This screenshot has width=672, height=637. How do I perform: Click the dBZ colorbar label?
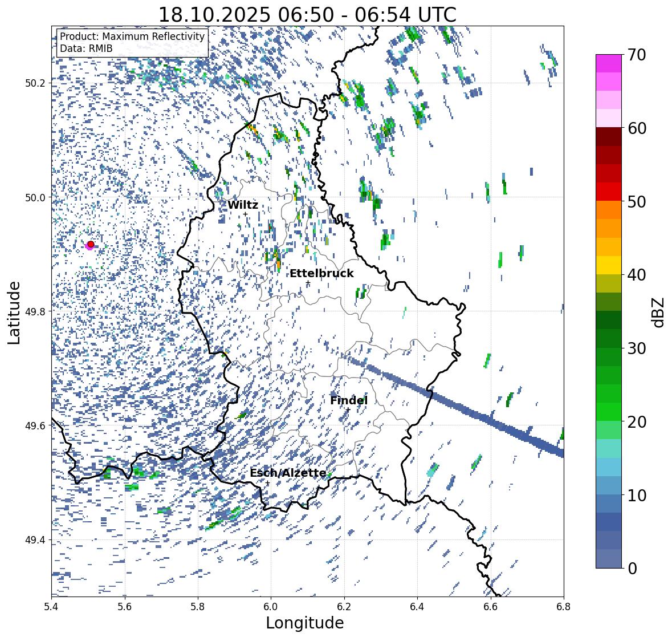(659, 312)
